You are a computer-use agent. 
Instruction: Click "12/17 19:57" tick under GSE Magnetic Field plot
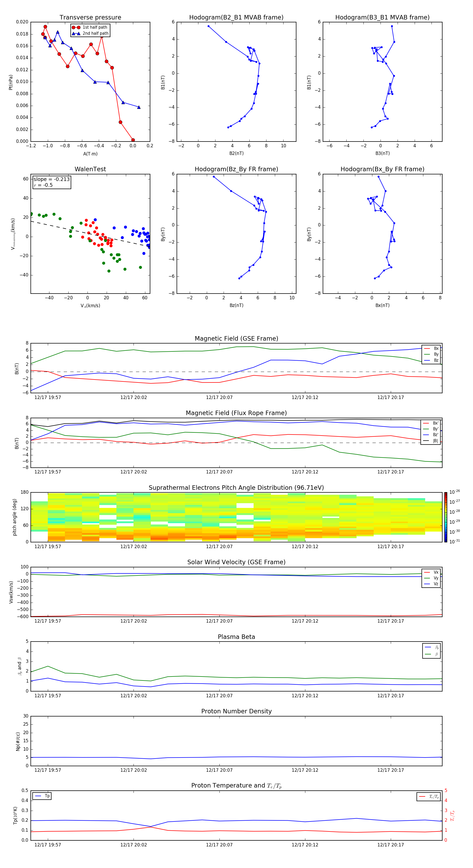48,398
